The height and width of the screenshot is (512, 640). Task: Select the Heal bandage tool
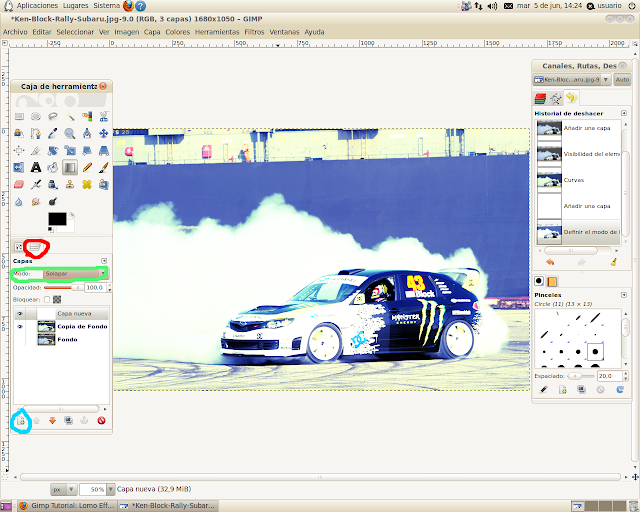pyautogui.click(x=87, y=185)
